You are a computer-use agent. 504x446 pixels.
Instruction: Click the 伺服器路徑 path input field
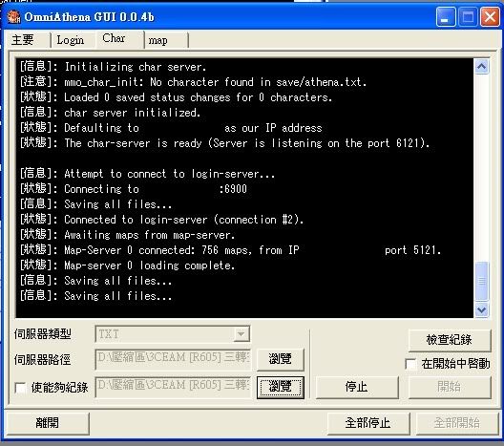tap(173, 358)
